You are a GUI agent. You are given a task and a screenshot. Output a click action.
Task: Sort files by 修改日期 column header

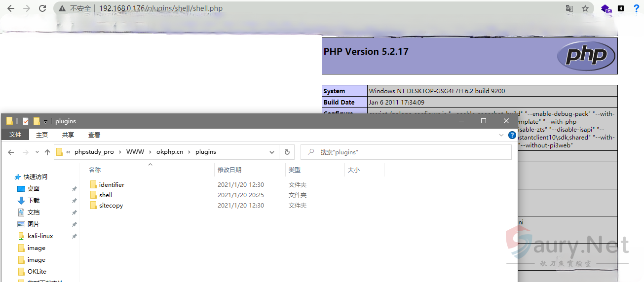(x=229, y=170)
